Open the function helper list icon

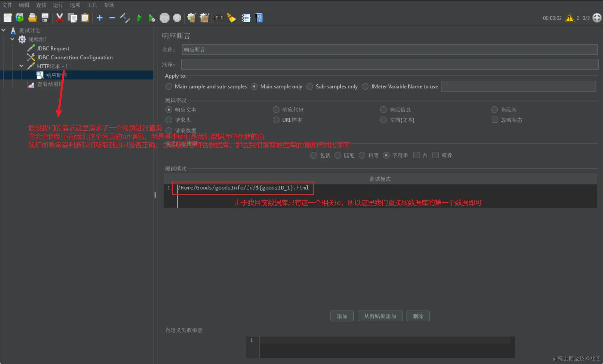(x=246, y=18)
